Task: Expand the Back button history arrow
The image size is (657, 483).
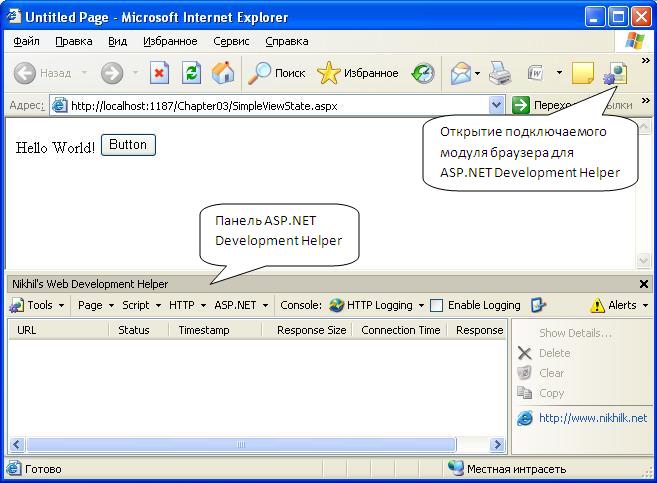Action: [x=84, y=73]
